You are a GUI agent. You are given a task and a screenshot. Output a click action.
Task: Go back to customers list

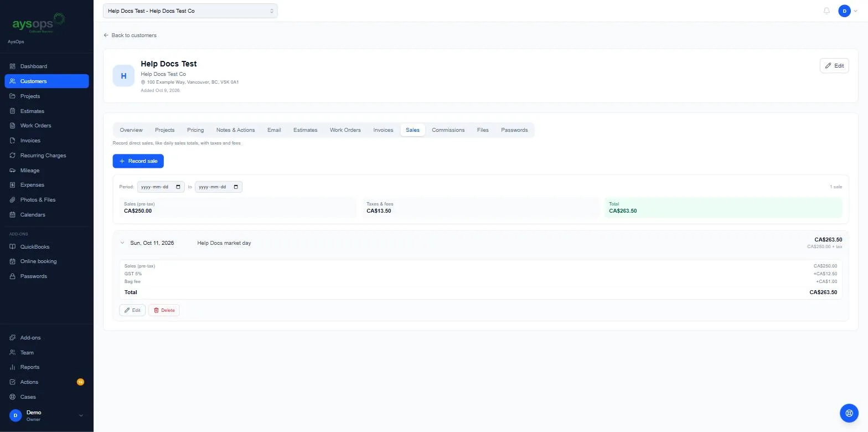click(130, 35)
